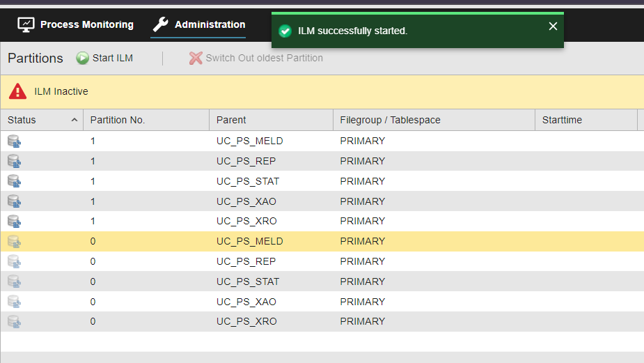Select the highlighted partition 0 UC_PS_MELD row
Screen dimensions: 644x363
pyautogui.click(x=322, y=241)
